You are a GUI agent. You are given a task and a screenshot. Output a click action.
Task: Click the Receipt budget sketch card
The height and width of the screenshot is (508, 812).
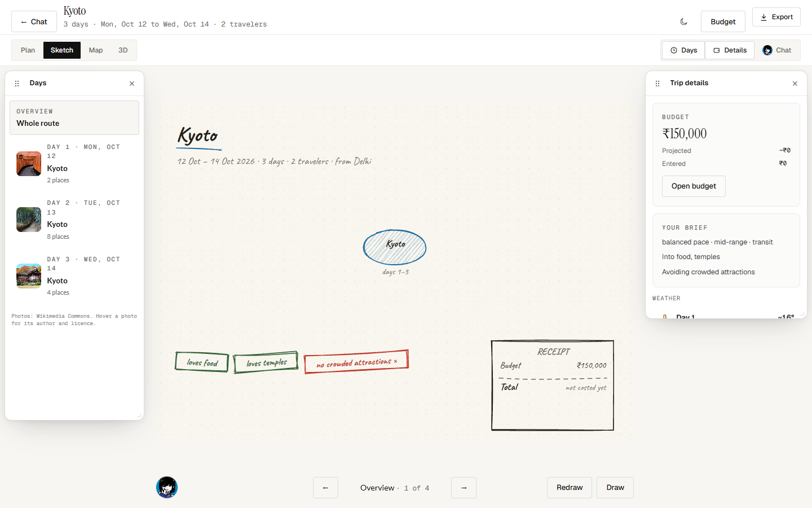(553, 386)
